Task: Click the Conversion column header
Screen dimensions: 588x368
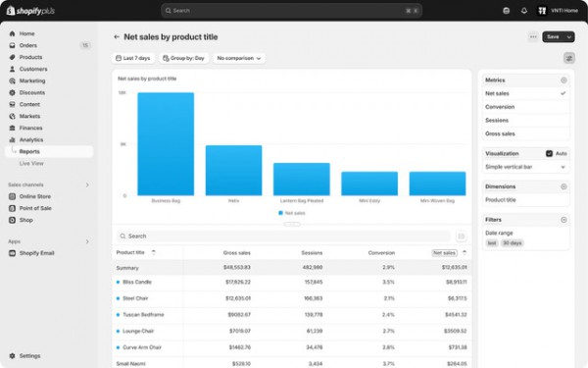Action: 381,253
